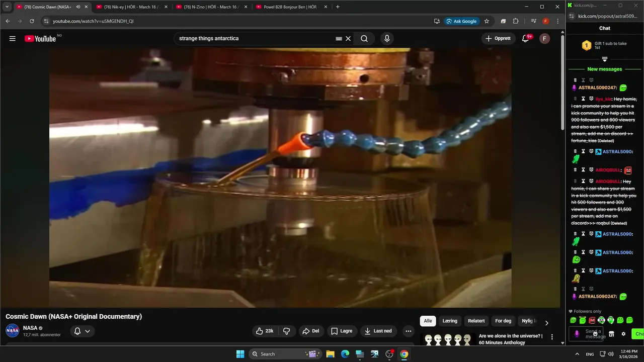Click green Chat send button

click(x=638, y=334)
